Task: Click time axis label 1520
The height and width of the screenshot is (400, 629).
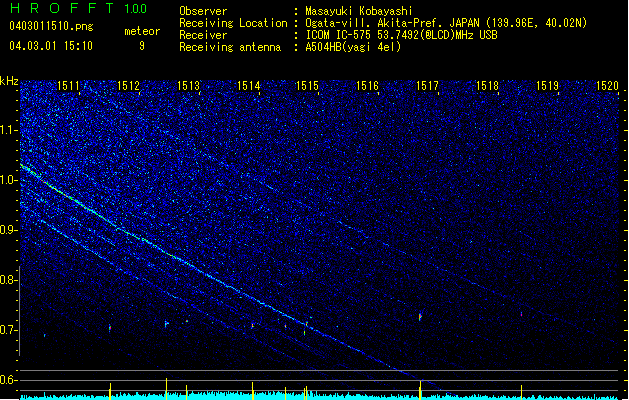Action: tap(607, 86)
